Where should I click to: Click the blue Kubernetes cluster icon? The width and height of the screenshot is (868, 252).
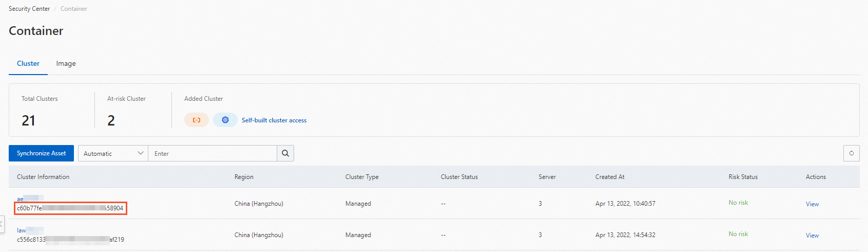click(x=225, y=120)
